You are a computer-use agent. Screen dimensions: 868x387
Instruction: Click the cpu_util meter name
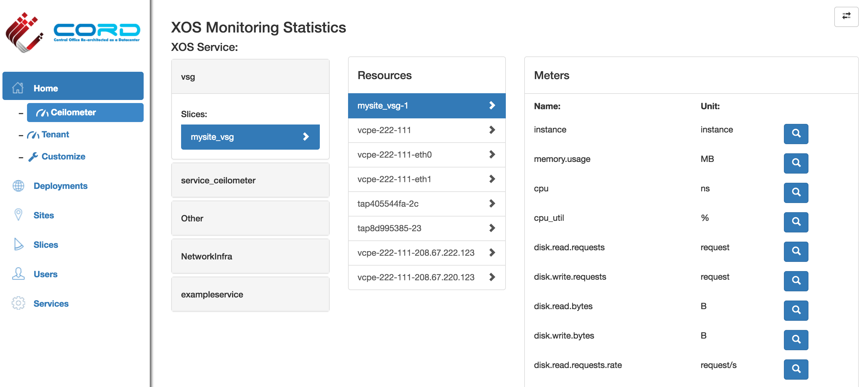[x=548, y=218]
